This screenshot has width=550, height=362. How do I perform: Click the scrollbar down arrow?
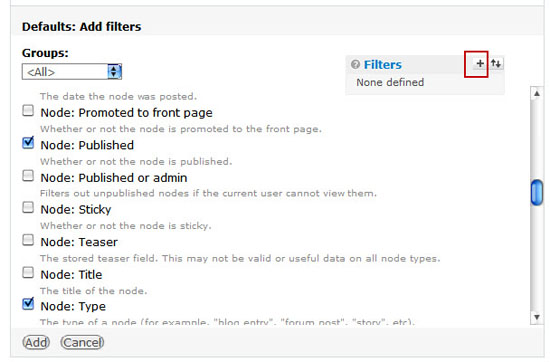[x=537, y=317]
